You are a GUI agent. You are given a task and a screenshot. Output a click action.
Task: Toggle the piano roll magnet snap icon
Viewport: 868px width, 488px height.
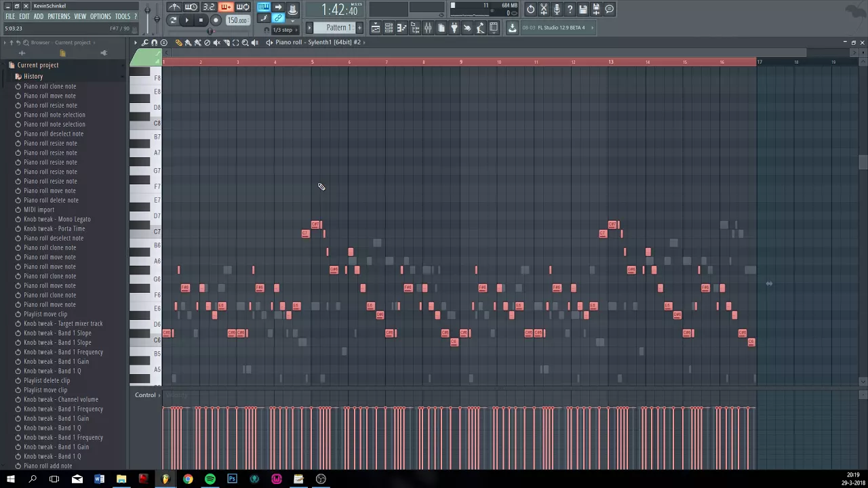(x=154, y=42)
